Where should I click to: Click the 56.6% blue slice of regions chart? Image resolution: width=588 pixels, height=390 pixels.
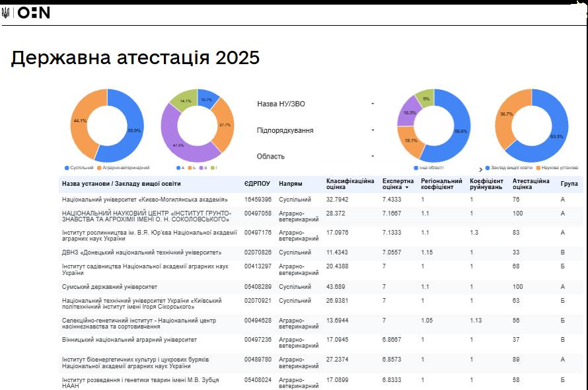point(461,131)
